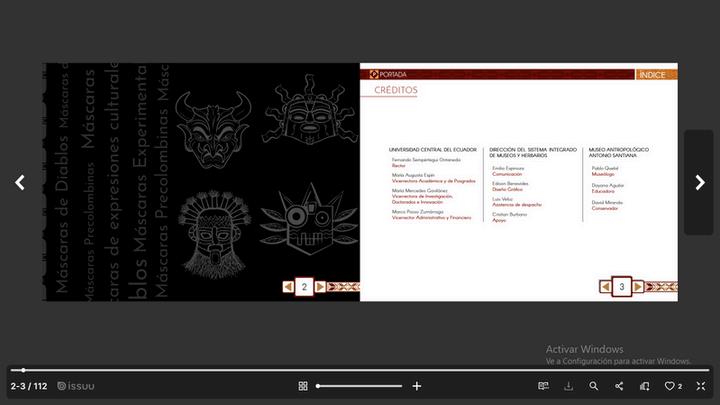720x405 pixels.
Task: Click the left arrow beside page number 3
Action: 605,287
